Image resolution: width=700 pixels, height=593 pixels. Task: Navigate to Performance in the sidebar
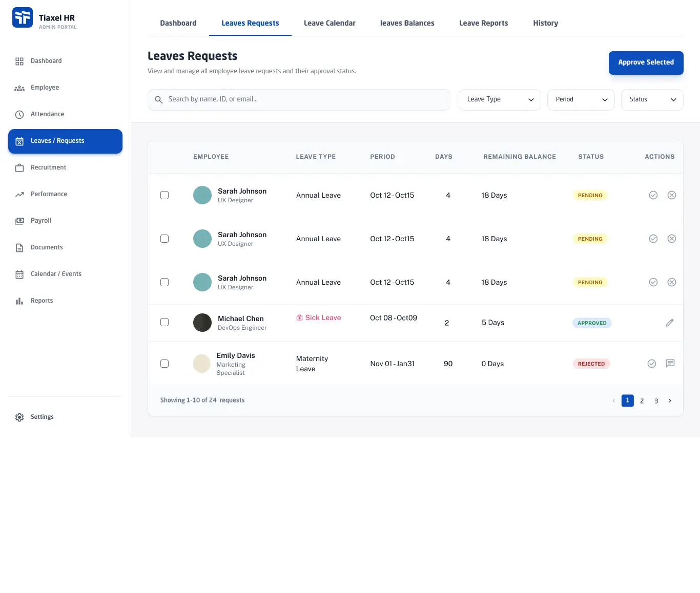[65, 194]
